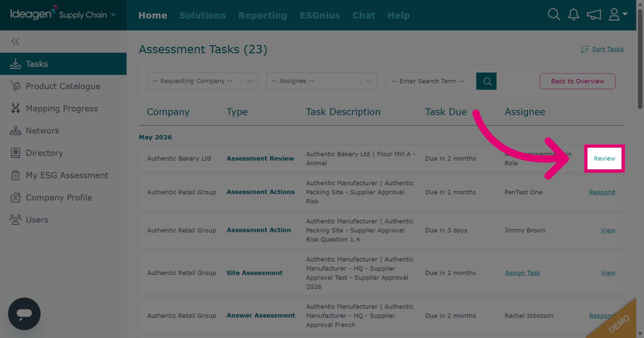Screen dimensions: 644x338
Task: Collapse sidebar with double chevron icon
Action: [x=15, y=41]
